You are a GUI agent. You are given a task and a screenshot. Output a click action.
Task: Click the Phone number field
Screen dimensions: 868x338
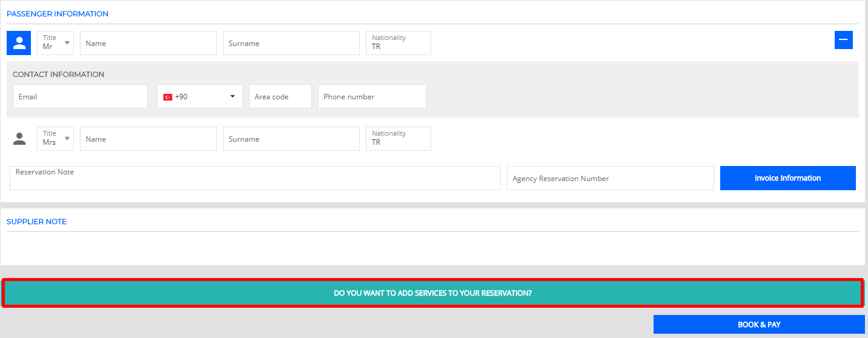371,96
